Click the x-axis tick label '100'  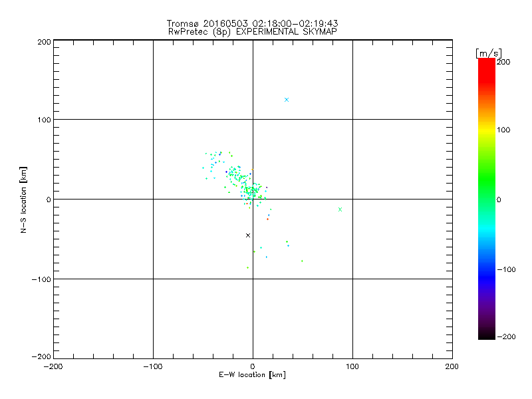click(x=352, y=366)
